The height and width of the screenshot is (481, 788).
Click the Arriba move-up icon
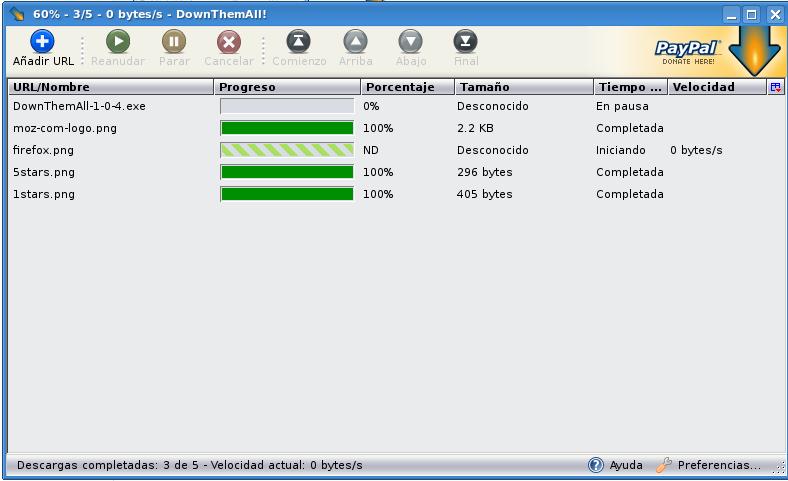point(355,41)
